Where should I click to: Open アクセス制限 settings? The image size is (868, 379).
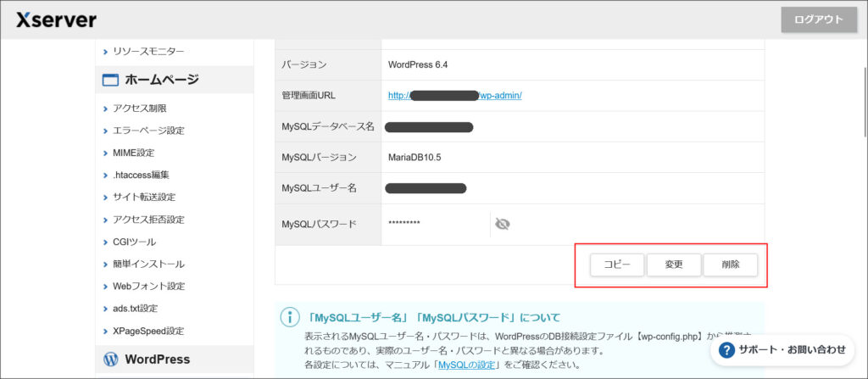[140, 109]
